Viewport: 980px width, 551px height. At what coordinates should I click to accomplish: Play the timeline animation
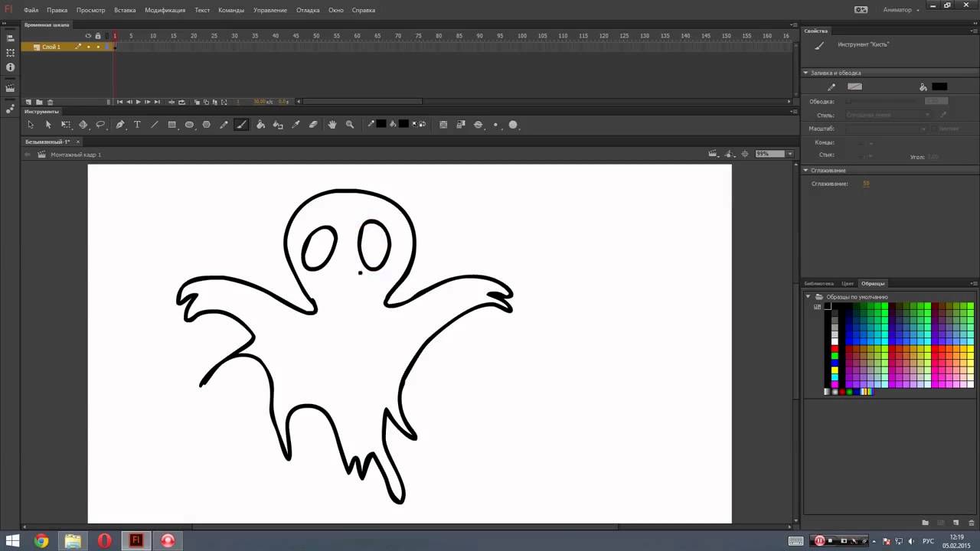pos(138,102)
